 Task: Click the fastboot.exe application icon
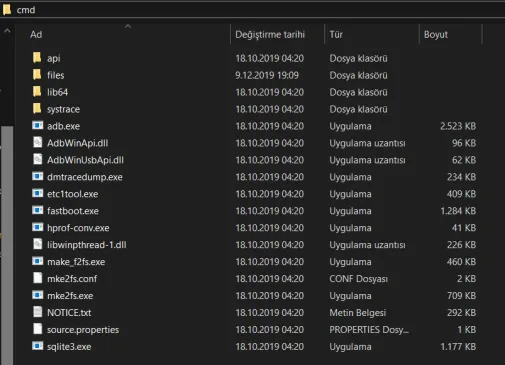click(37, 210)
